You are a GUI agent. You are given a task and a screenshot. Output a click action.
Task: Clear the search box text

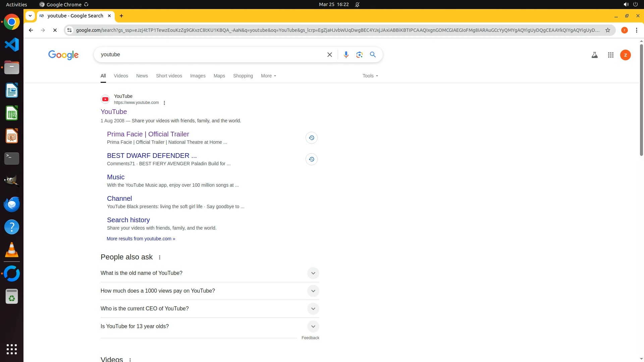pos(329,55)
